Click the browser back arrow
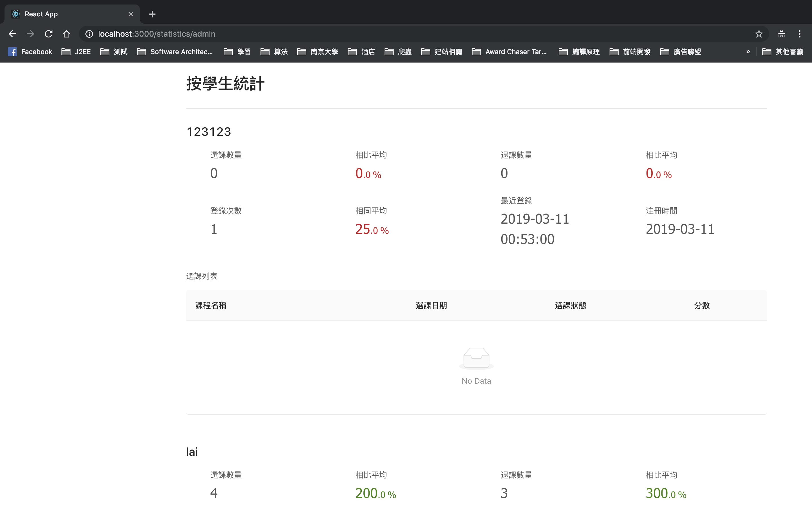The image size is (812, 507). pos(12,34)
